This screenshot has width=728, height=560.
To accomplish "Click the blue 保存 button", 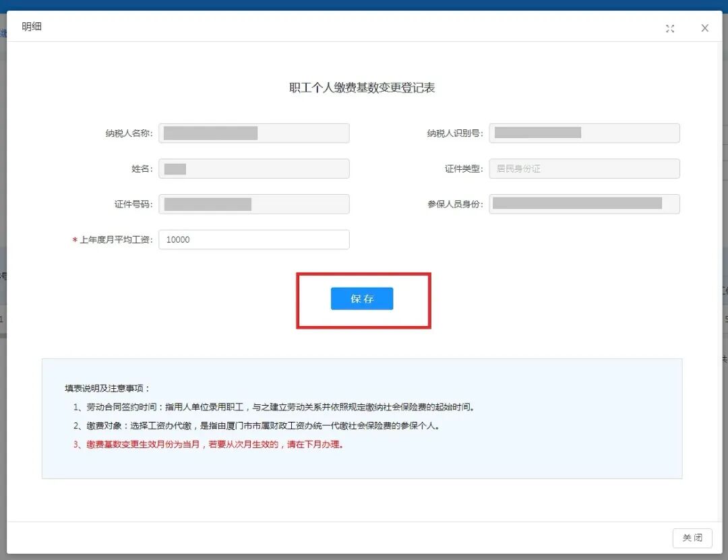I will pos(362,299).
